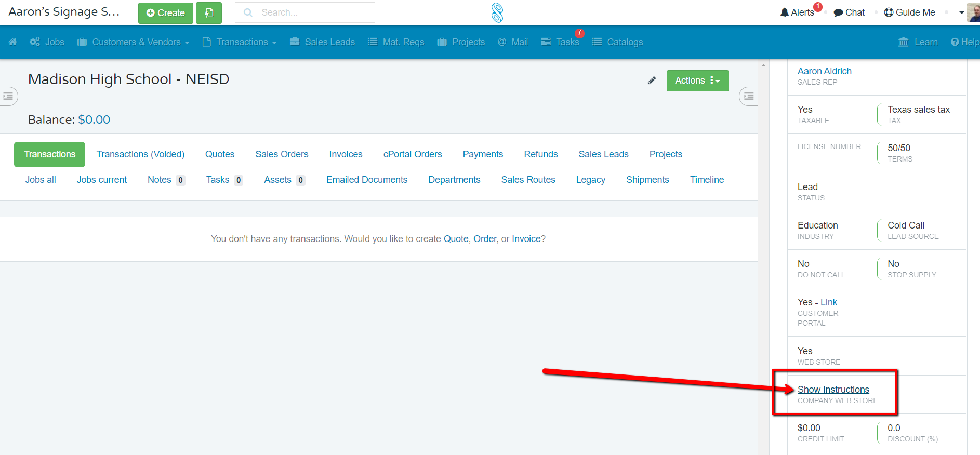Expand the user account caret
The height and width of the screenshot is (455, 980).
961,12
